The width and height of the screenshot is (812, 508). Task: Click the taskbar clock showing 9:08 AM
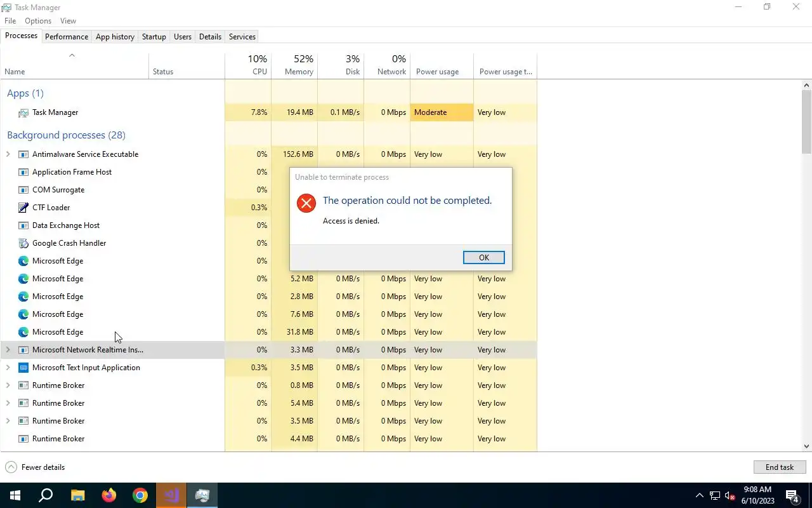[x=757, y=495]
